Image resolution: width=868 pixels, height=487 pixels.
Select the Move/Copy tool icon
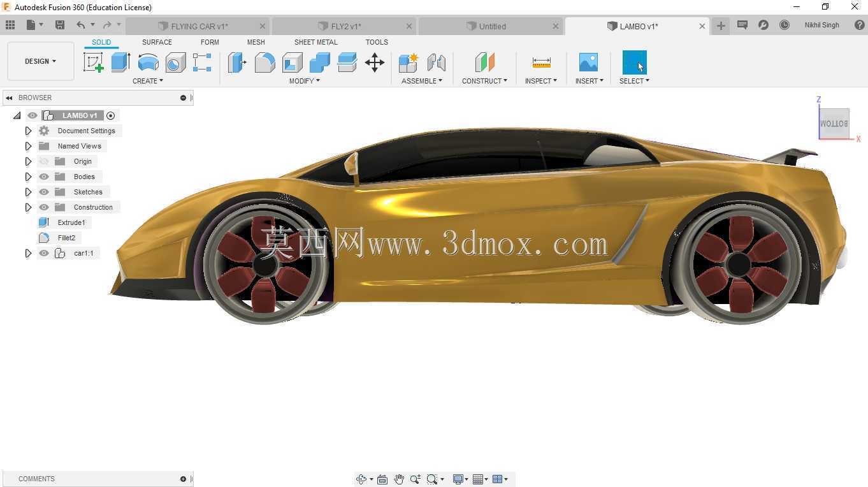(374, 62)
